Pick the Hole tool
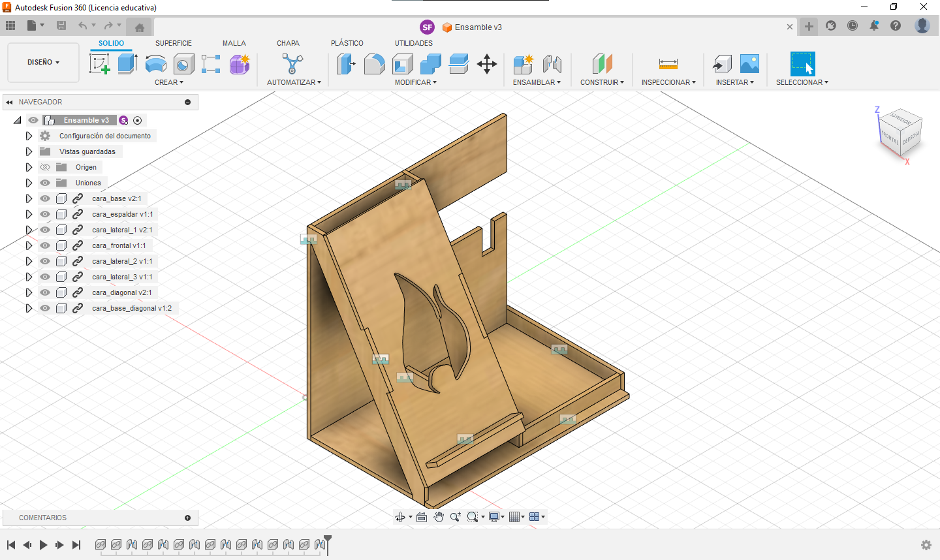 [x=183, y=64]
